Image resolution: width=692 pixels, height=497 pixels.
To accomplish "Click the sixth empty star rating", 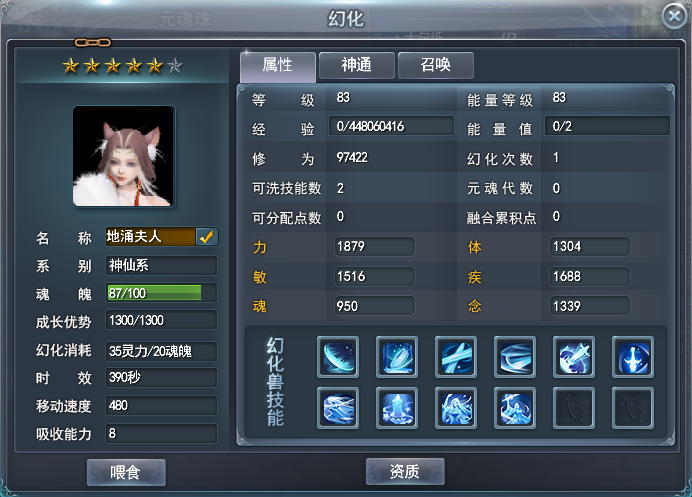I will point(175,66).
